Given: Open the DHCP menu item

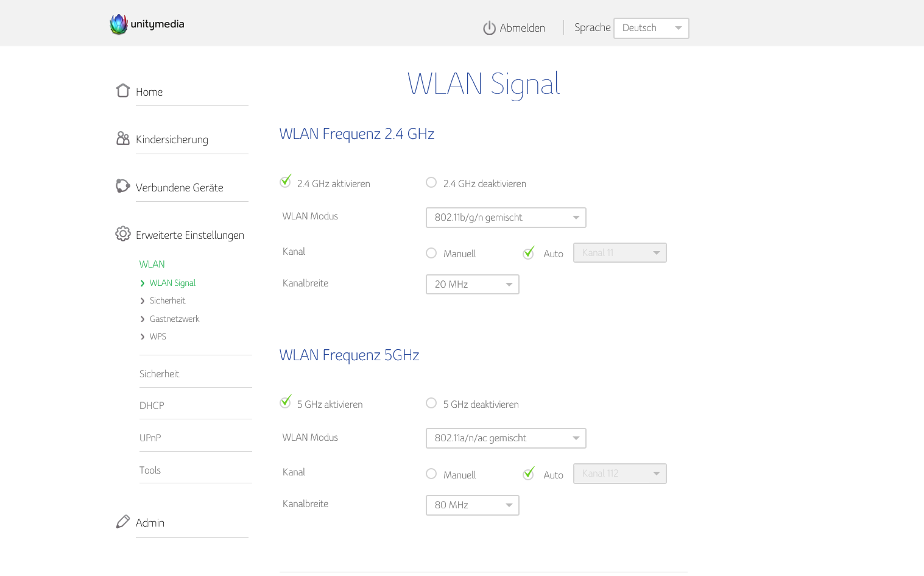Looking at the screenshot, I should click(x=152, y=406).
